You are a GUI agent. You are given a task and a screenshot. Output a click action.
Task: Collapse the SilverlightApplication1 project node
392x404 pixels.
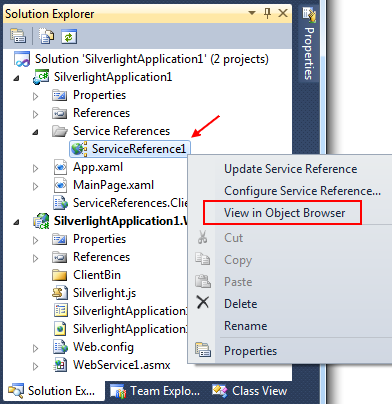click(x=16, y=78)
